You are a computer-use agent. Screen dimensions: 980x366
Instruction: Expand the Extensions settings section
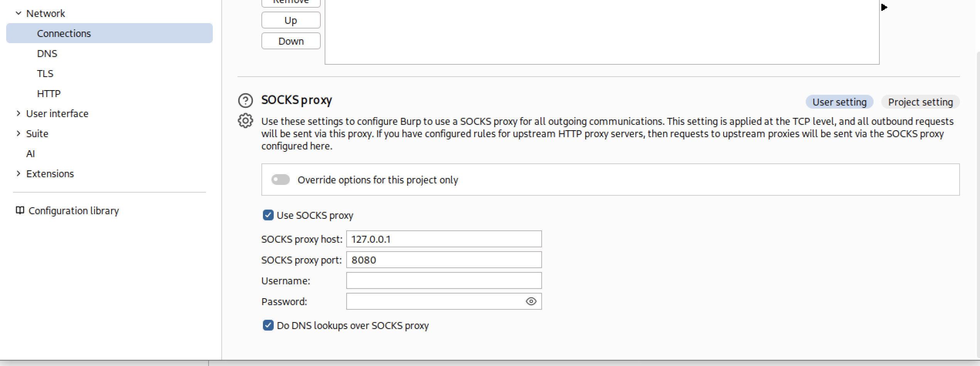(x=18, y=173)
